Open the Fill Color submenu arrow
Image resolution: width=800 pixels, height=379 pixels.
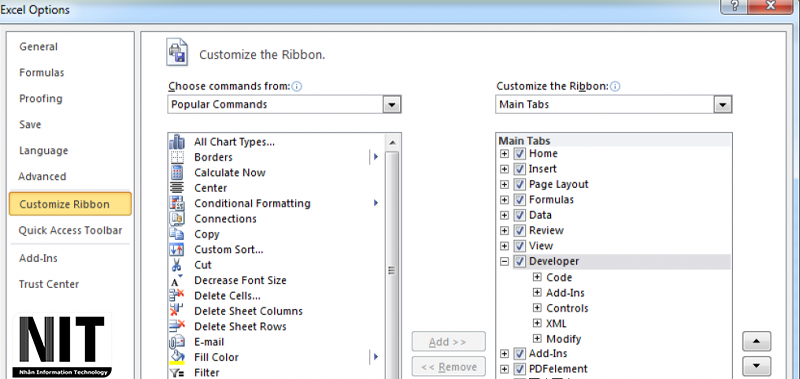pos(376,357)
